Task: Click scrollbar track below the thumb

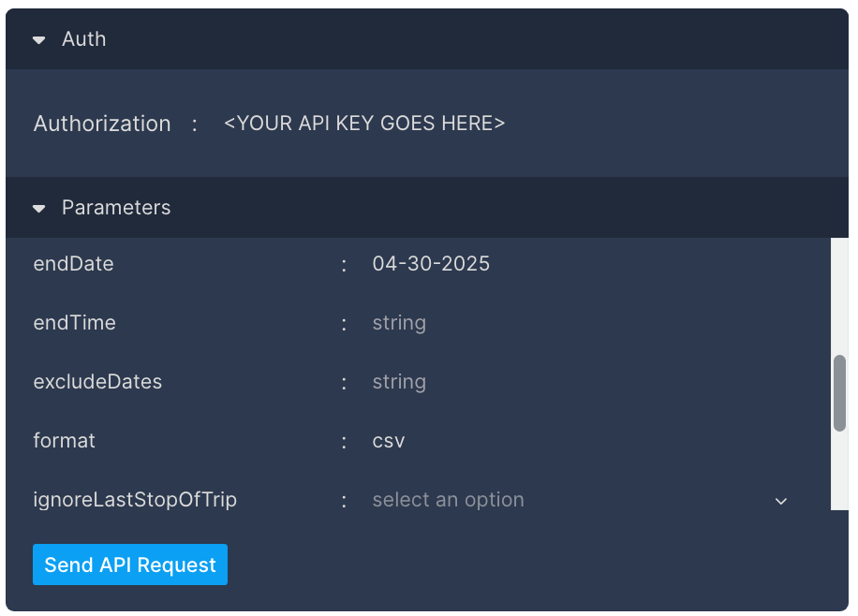Action: coord(839,471)
